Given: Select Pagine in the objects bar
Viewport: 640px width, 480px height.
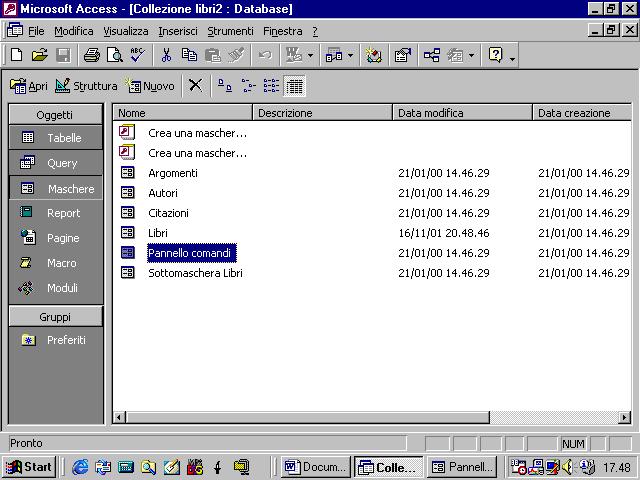Looking at the screenshot, I should [x=56, y=238].
